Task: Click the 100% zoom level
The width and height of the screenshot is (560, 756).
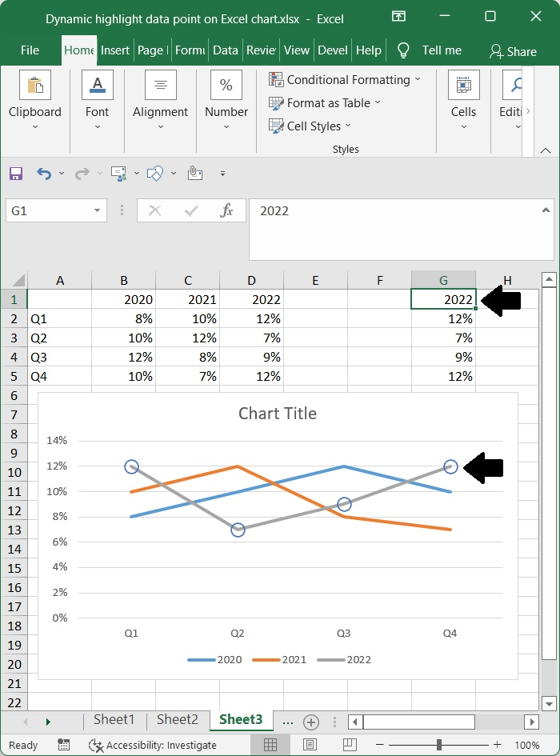Action: (x=526, y=745)
